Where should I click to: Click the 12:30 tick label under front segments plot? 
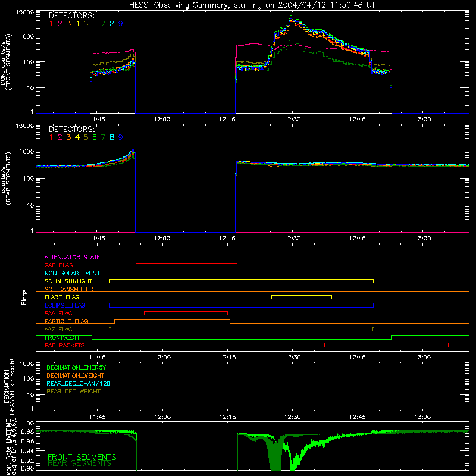click(x=292, y=120)
